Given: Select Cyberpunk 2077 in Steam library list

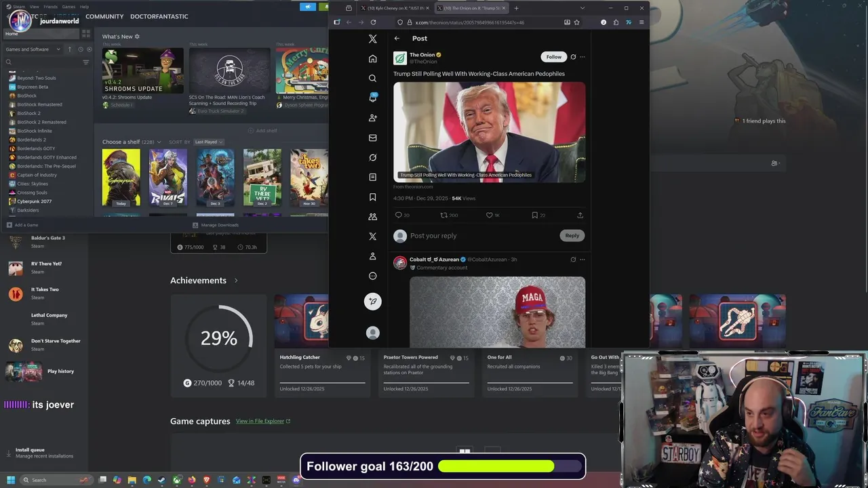Looking at the screenshot, I should 34,201.
